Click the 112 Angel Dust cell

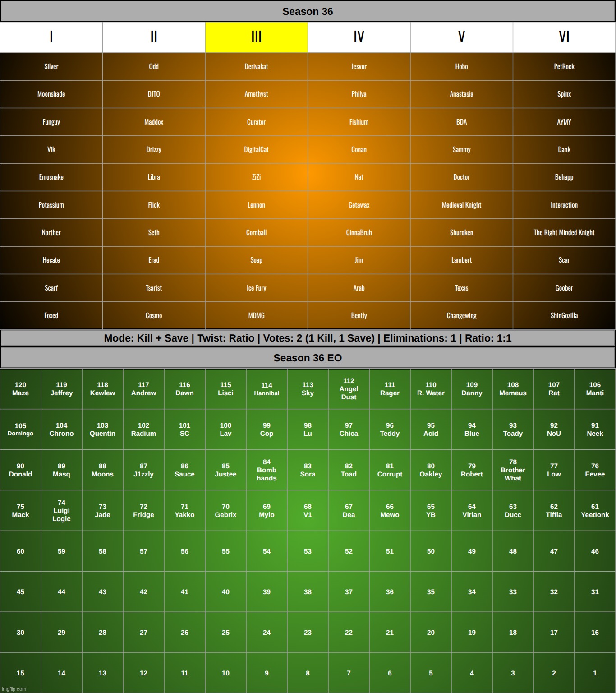tap(349, 389)
